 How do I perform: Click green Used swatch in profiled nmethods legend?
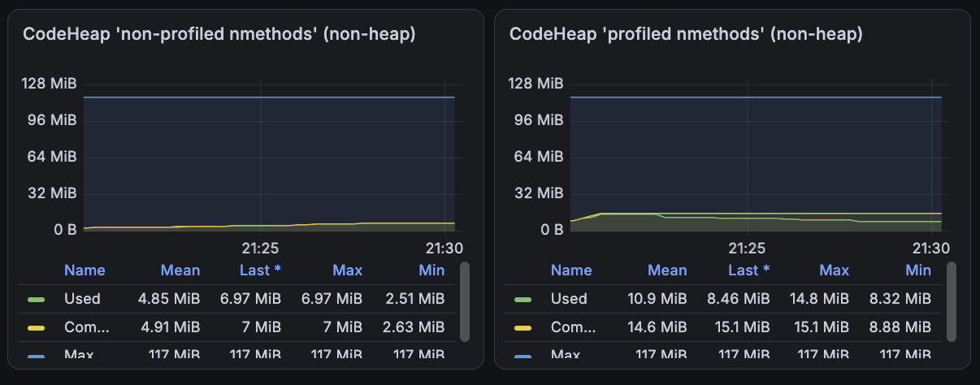pos(524,299)
